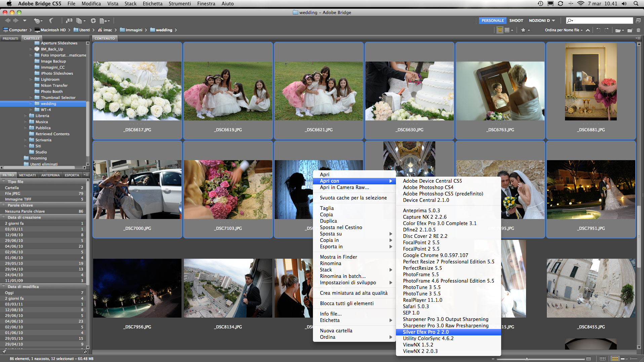644x362 pixels.
Task: Click the boomerang return-to-app icon
Action: tap(51, 21)
